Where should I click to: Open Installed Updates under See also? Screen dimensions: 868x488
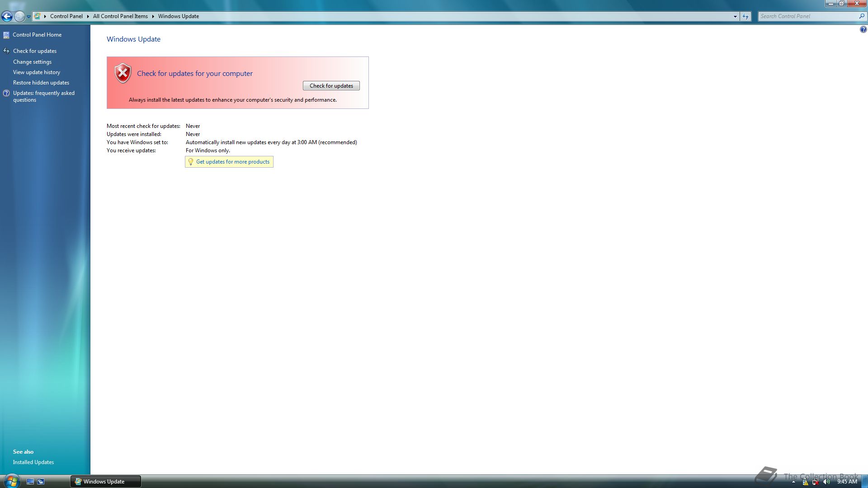pyautogui.click(x=33, y=462)
